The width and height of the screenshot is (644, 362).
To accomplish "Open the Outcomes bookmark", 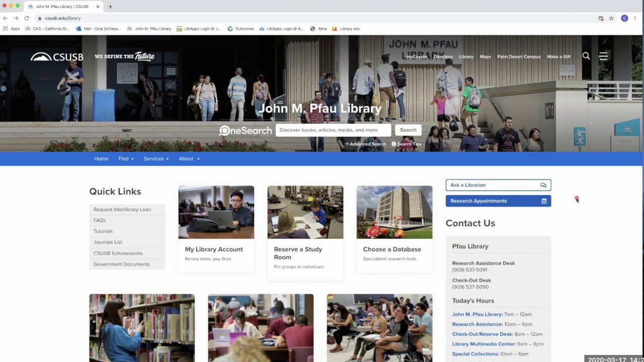I will (x=240, y=29).
